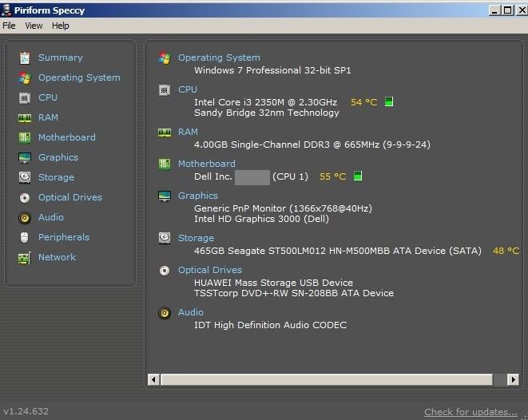Image resolution: width=528 pixels, height=420 pixels.
Task: Click the horizontal scrollbar left arrow
Action: tap(154, 379)
